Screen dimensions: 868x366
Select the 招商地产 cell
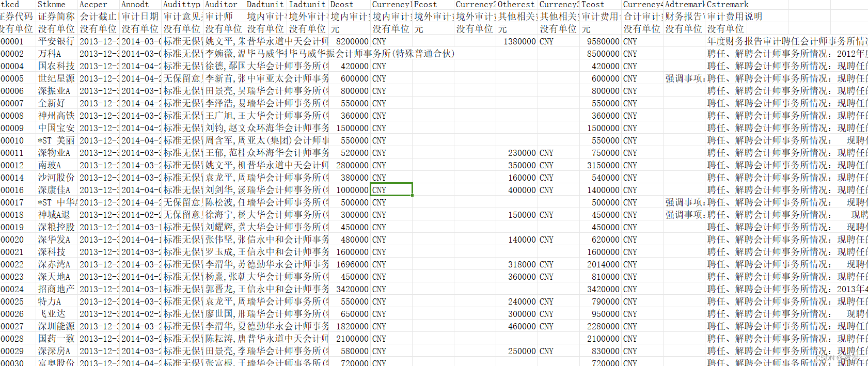coord(57,289)
